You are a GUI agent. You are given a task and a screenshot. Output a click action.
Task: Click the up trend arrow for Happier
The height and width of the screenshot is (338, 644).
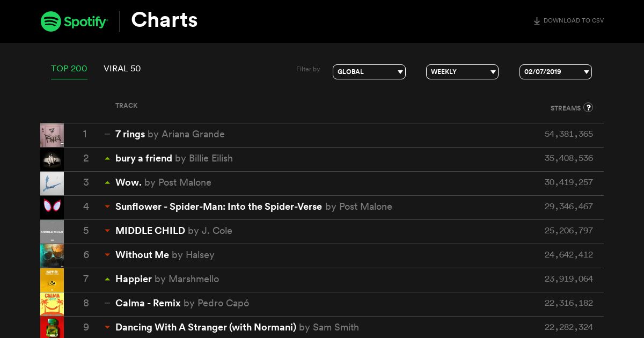(107, 279)
